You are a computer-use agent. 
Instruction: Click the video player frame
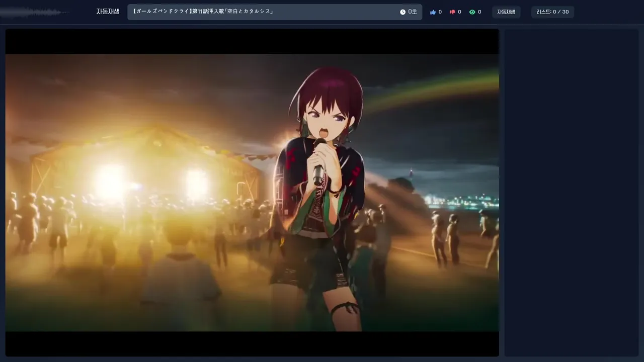click(252, 193)
